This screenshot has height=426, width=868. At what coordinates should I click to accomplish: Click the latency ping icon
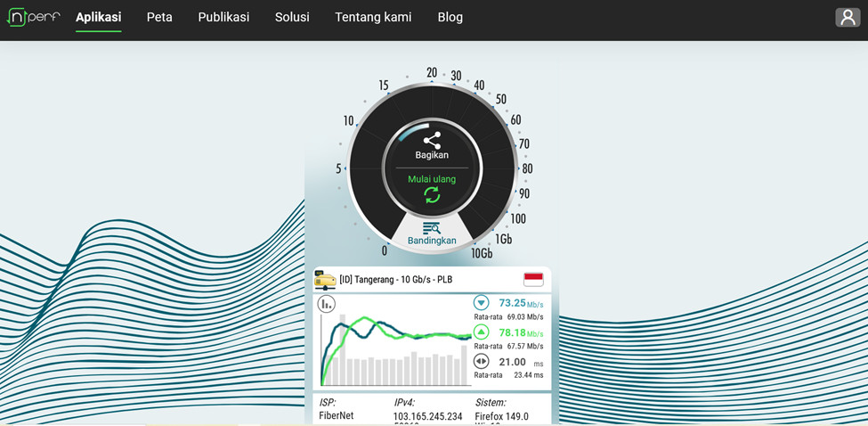[x=482, y=362]
